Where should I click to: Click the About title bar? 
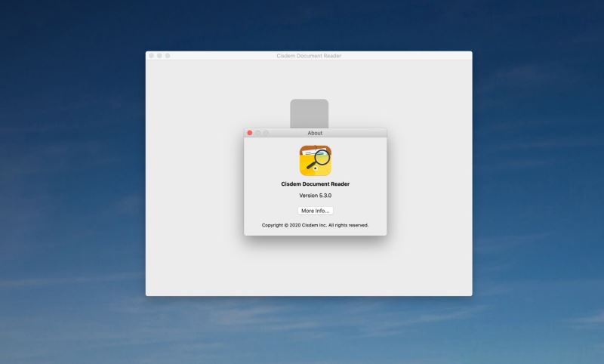coord(315,133)
